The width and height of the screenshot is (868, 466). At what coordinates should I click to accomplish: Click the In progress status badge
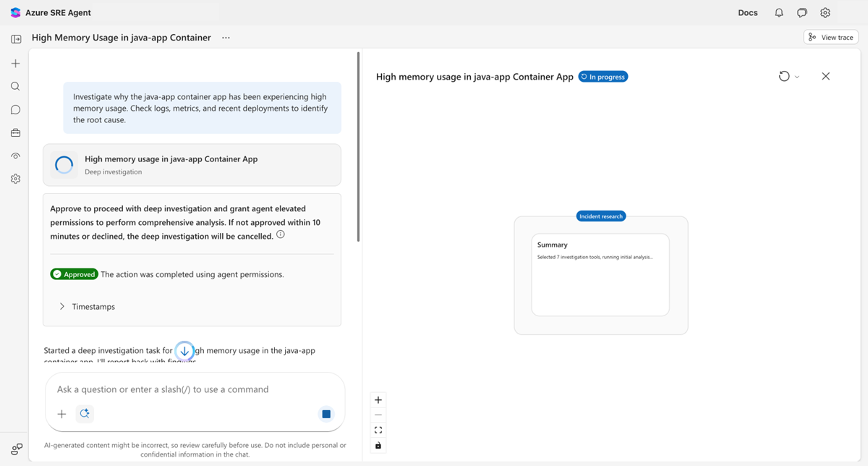[603, 77]
